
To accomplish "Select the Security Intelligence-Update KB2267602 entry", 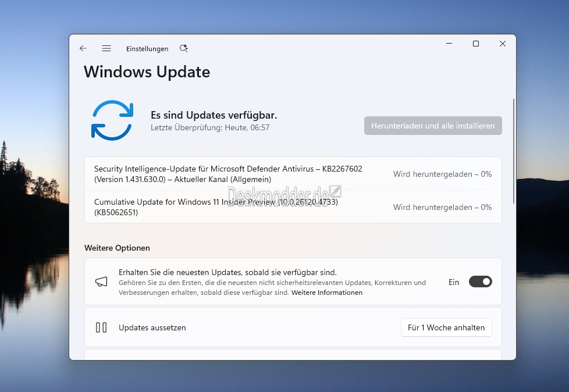I will (x=293, y=174).
